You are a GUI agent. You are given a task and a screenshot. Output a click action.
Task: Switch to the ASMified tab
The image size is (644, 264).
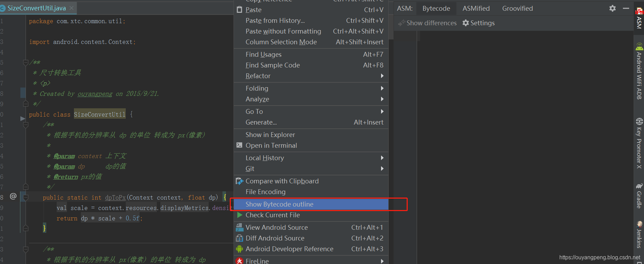476,8
